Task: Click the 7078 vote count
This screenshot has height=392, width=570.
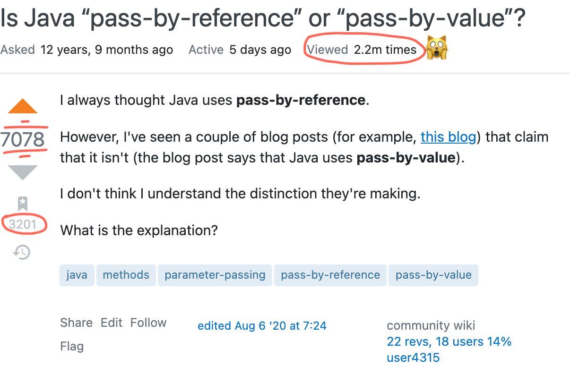Action: 23,140
